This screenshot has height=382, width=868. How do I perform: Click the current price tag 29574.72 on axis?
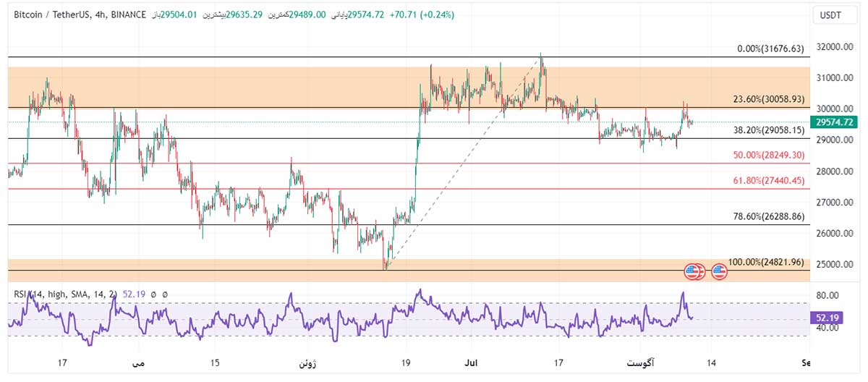click(835, 122)
